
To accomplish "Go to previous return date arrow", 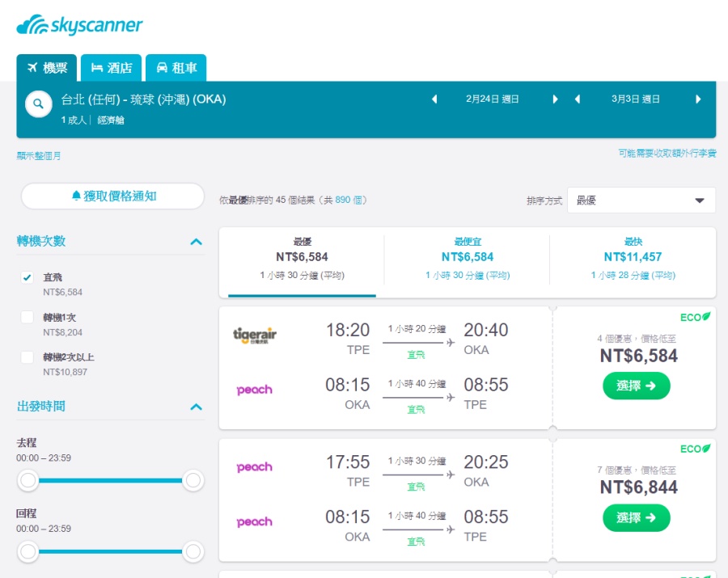I will click(x=578, y=99).
